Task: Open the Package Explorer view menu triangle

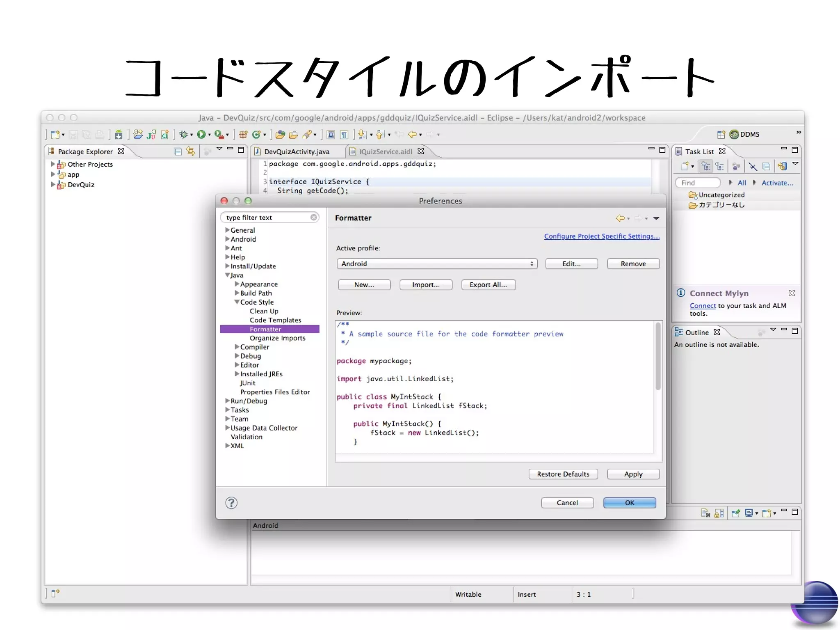Action: [219, 149]
